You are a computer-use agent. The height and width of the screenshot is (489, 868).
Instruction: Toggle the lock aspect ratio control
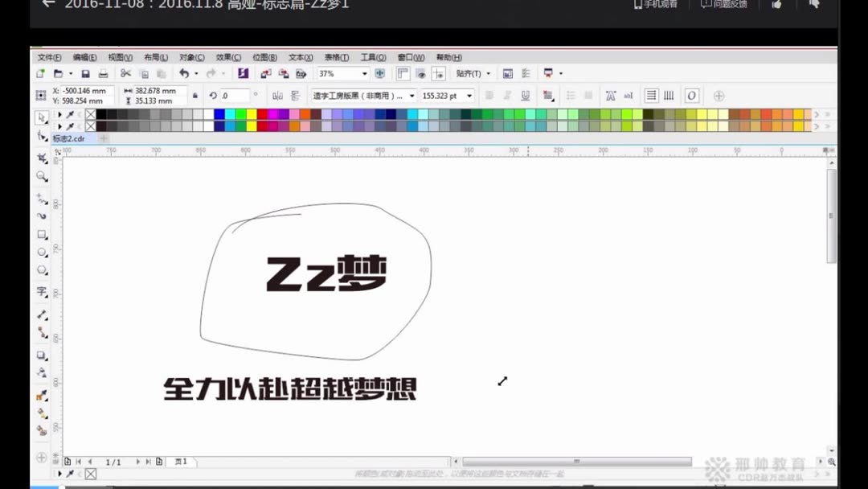click(195, 95)
